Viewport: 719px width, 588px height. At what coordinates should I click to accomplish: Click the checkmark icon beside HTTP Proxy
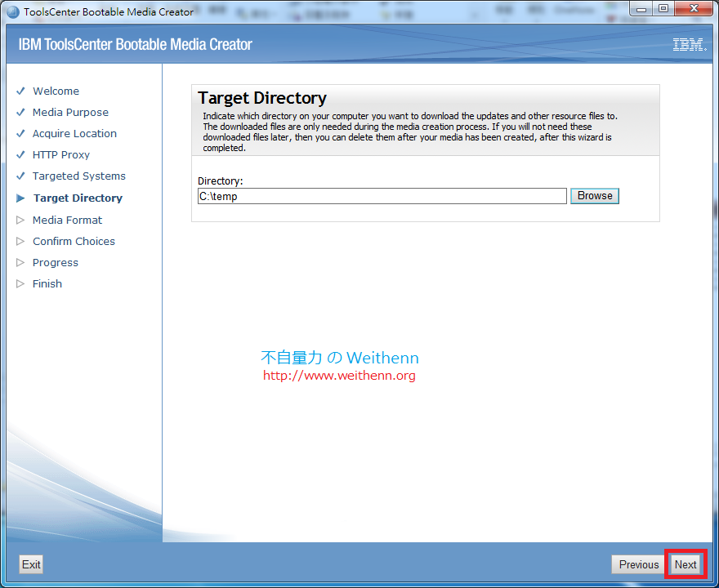20,155
